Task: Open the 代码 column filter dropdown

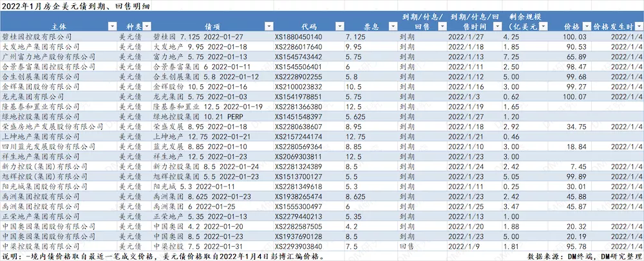Action: tap(339, 26)
